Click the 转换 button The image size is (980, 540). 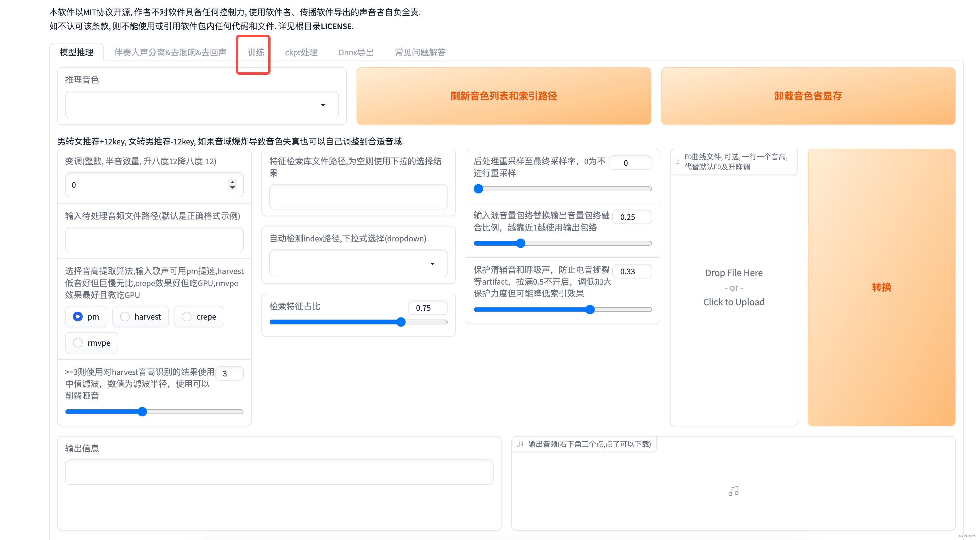point(881,287)
